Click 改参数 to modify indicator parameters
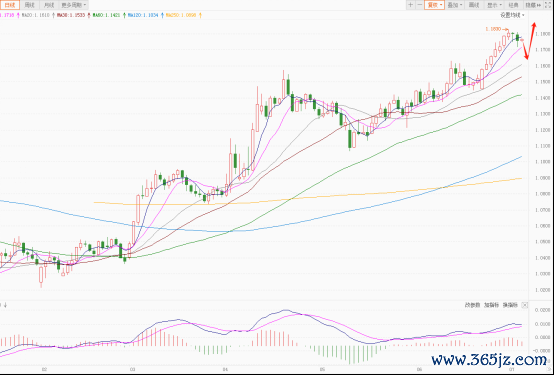The width and height of the screenshot is (554, 375). click(x=472, y=305)
